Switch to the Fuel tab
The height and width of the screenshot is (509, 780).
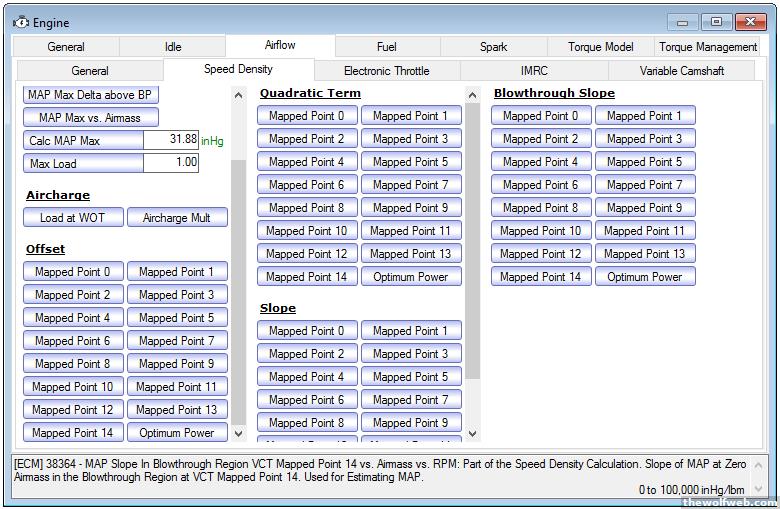386,47
